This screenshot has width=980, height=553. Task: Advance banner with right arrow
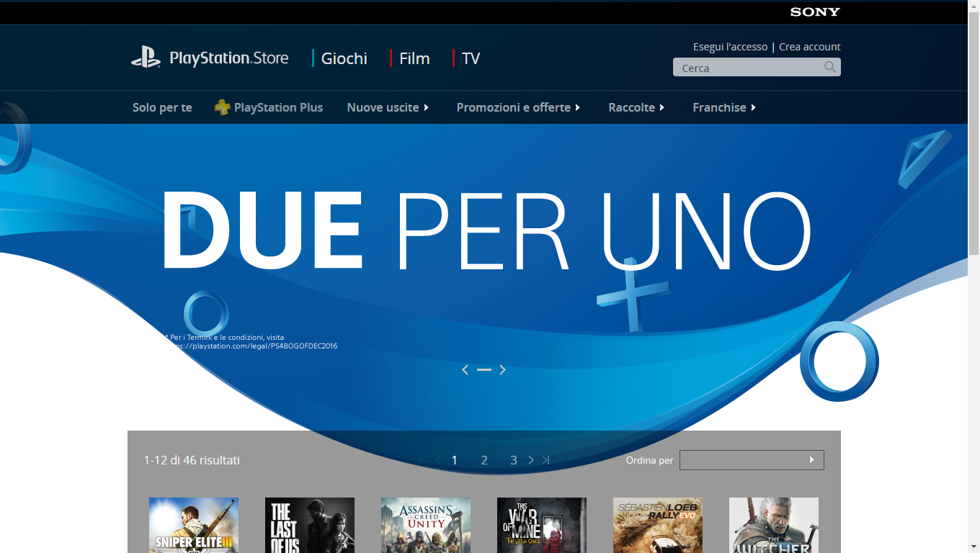tap(503, 369)
